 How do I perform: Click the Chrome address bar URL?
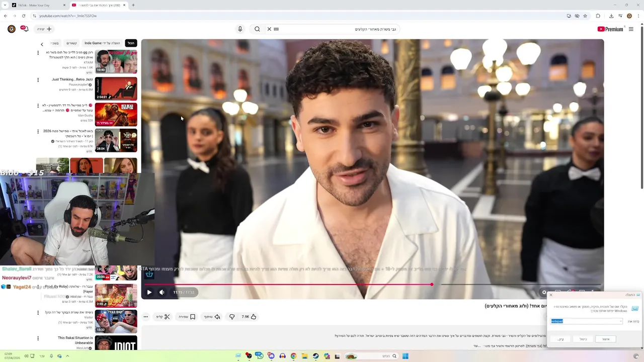68,16
